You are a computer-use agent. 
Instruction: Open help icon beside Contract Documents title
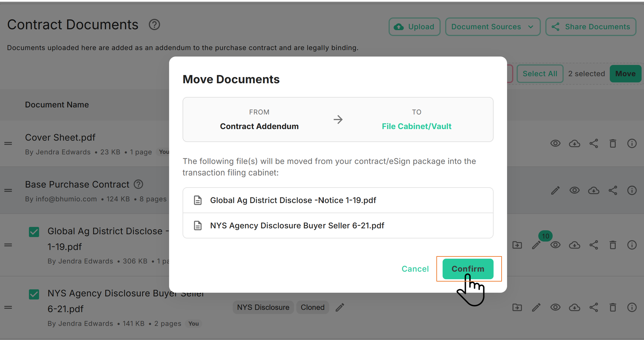pos(154,25)
